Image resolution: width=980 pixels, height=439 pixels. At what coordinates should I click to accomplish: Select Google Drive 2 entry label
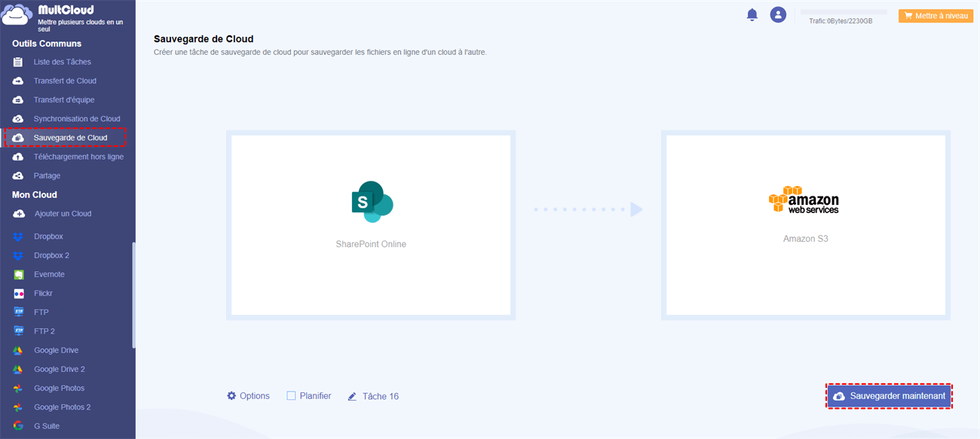coord(60,369)
